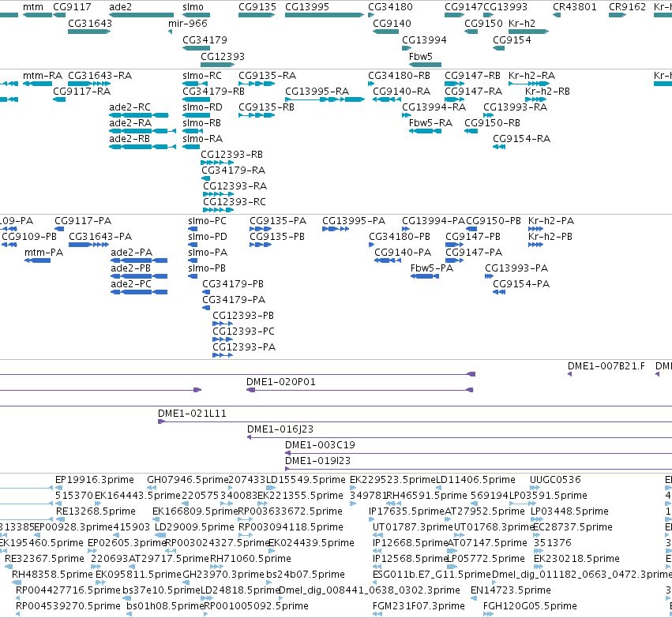Select the mtm-RA transcript label

click(x=43, y=76)
